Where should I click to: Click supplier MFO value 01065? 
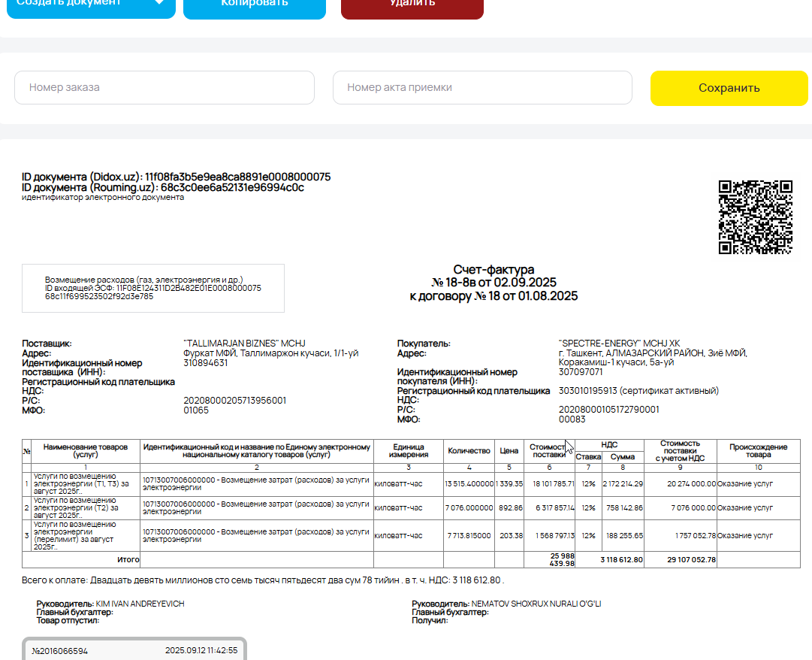196,410
